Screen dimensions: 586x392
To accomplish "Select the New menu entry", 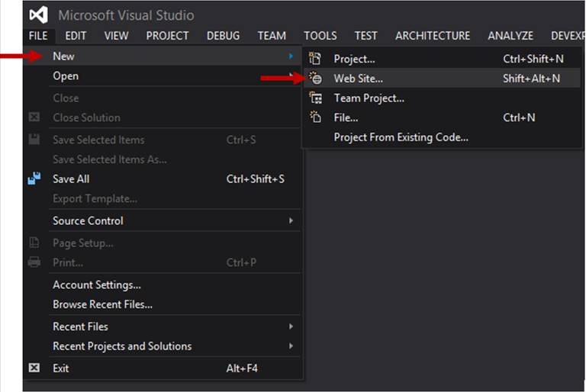I will pyautogui.click(x=163, y=56).
